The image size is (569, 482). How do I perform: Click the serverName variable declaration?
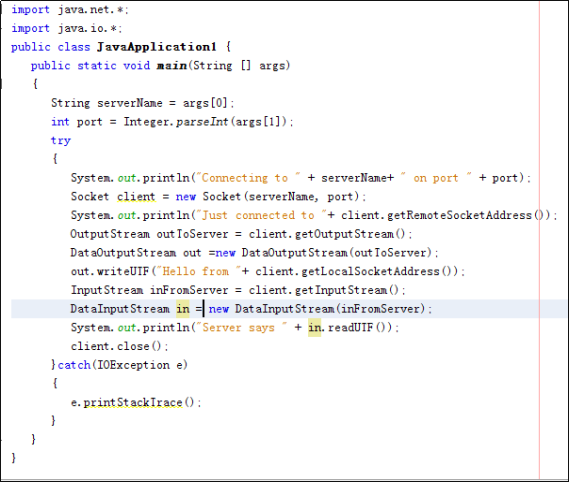[130, 103]
